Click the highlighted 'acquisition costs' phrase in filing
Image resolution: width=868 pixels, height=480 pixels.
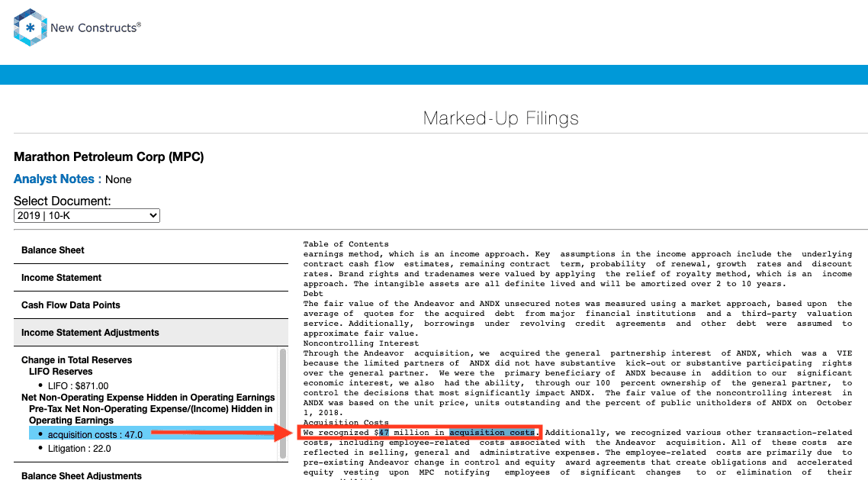491,433
